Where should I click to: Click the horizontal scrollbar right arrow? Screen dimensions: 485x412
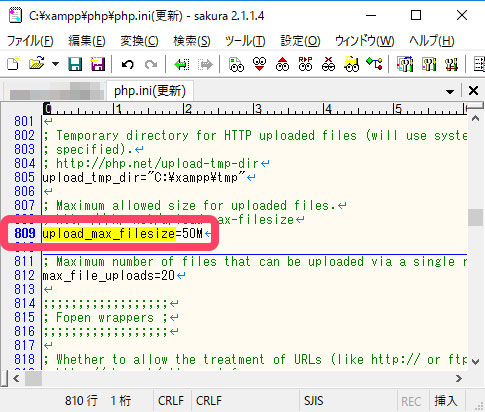(x=459, y=378)
